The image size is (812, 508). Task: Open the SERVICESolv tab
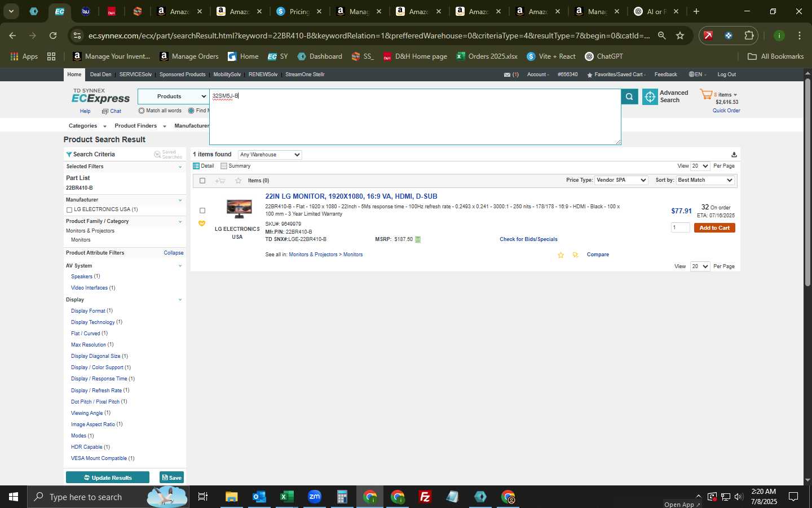135,75
